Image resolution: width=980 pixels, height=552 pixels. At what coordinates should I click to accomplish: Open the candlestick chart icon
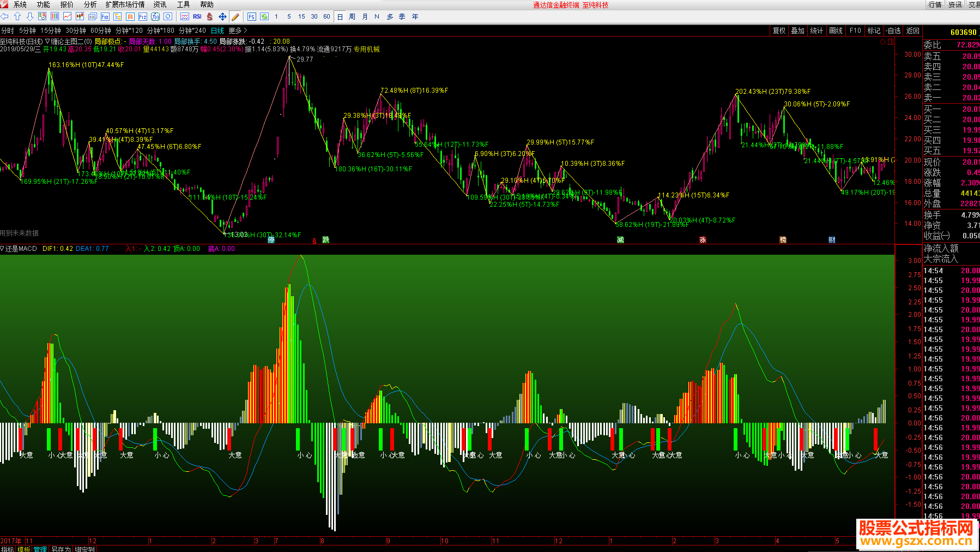pos(80,16)
